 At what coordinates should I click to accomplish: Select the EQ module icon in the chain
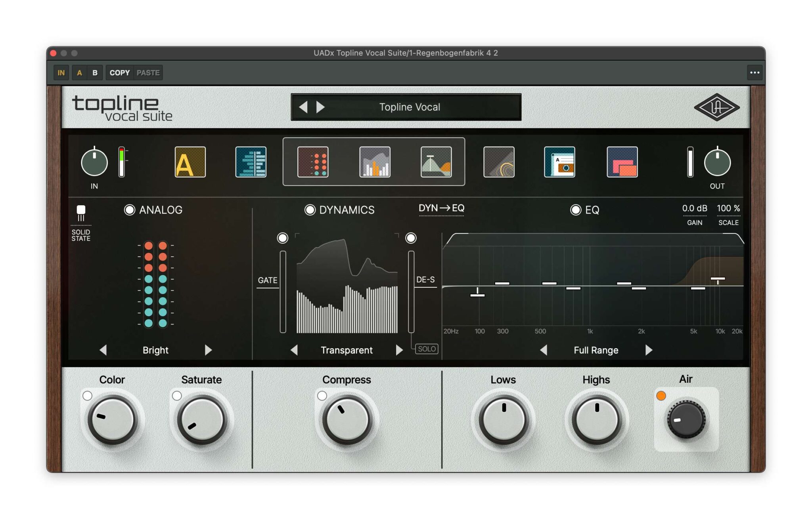437,162
